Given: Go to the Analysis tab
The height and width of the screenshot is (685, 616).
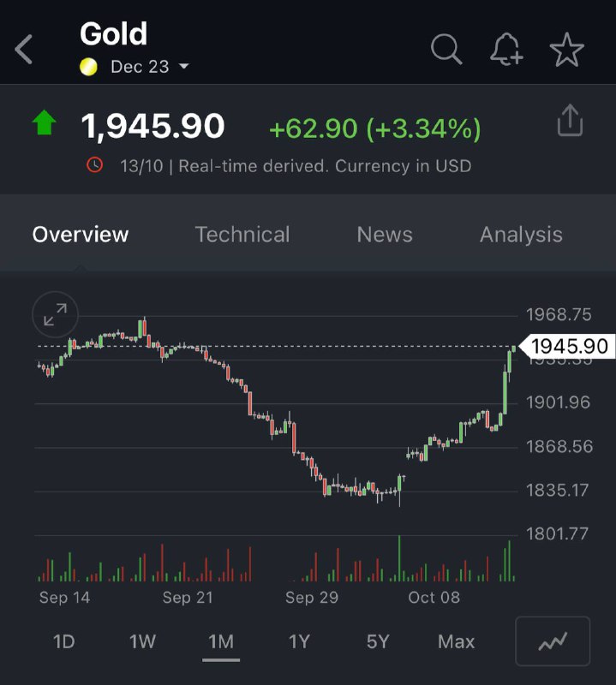Looking at the screenshot, I should [521, 235].
